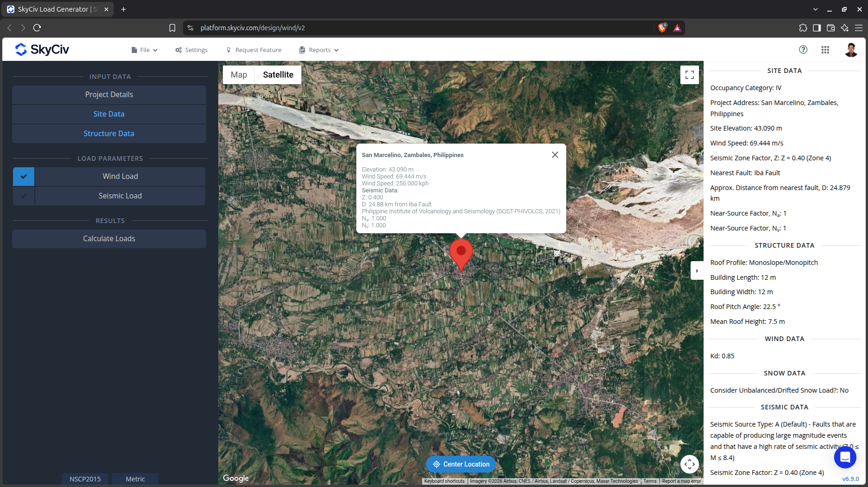This screenshot has height=487, width=868.
Task: Open Brave wallet icon
Action: 831,28
